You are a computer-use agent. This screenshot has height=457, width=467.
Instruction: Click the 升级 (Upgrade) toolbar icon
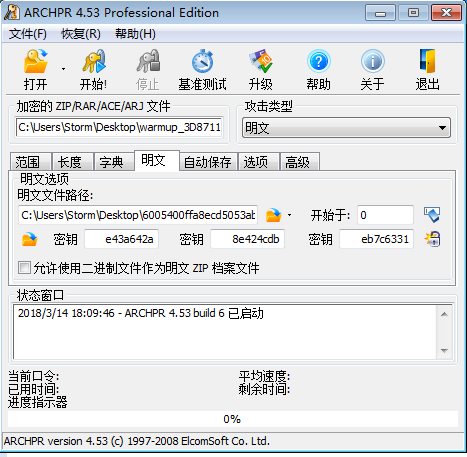click(x=261, y=62)
